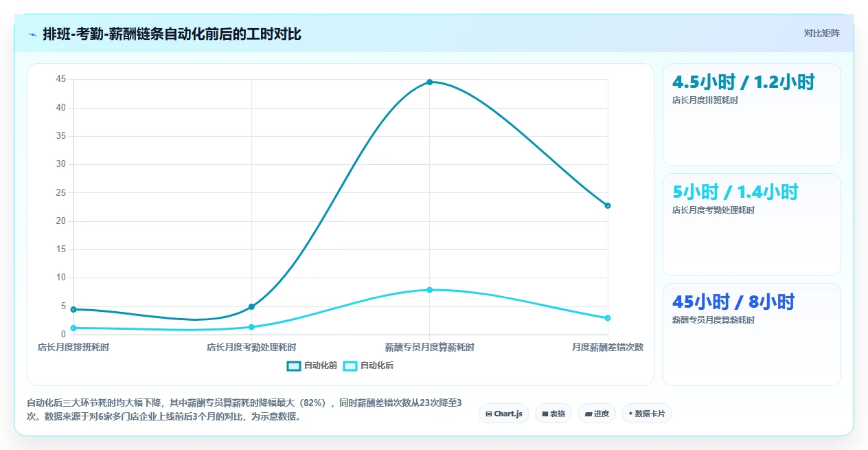The height and width of the screenshot is (450, 868).
Task: Click the 对比矩阵 label in header
Action: (821, 34)
